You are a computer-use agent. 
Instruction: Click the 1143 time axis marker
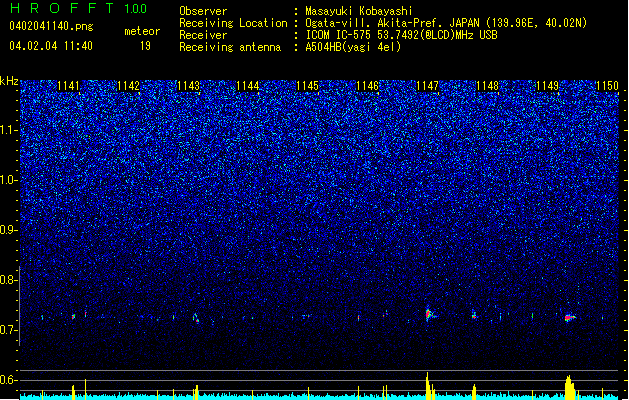coord(189,86)
